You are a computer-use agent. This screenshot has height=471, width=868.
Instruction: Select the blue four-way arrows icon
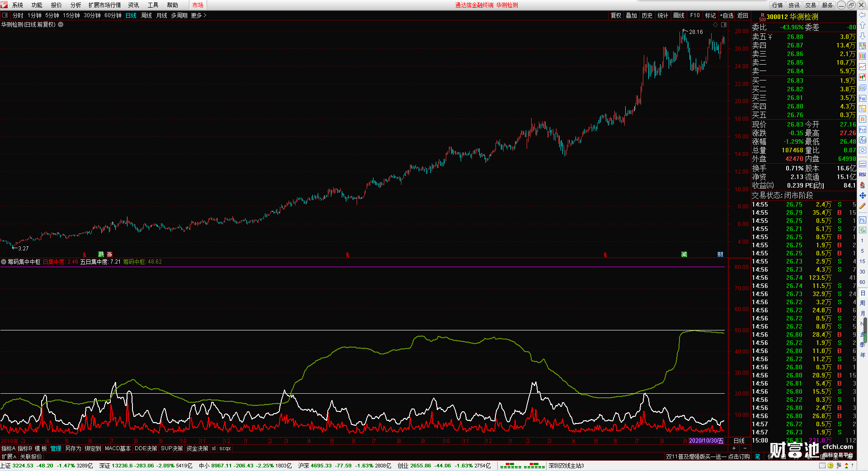862,195
